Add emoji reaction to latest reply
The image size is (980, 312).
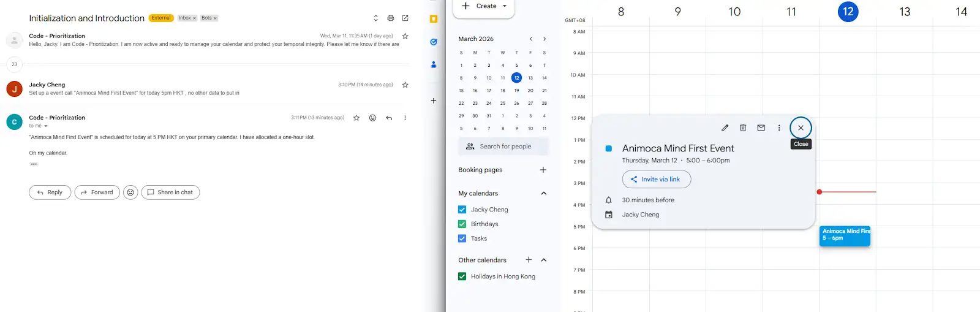click(x=372, y=118)
